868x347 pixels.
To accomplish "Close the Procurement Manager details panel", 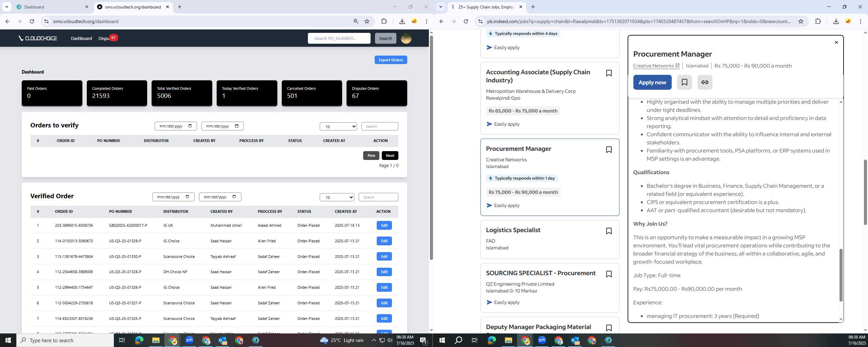I will pos(836,42).
